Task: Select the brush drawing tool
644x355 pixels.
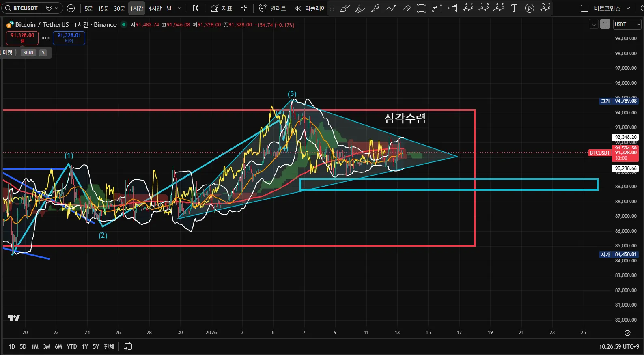Action: click(x=345, y=8)
